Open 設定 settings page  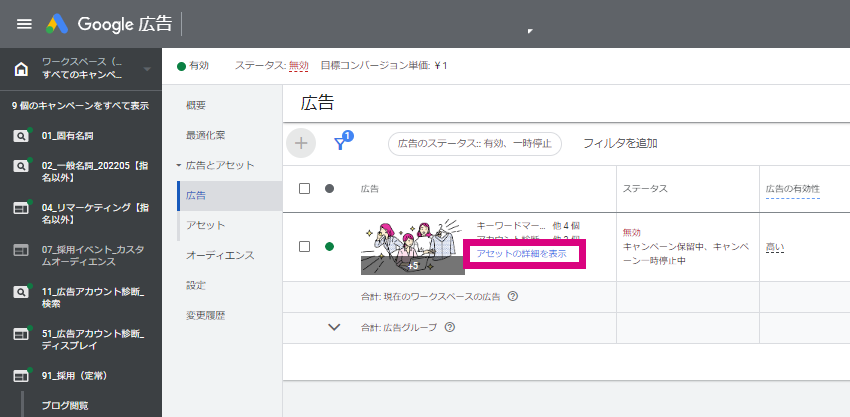pos(196,285)
